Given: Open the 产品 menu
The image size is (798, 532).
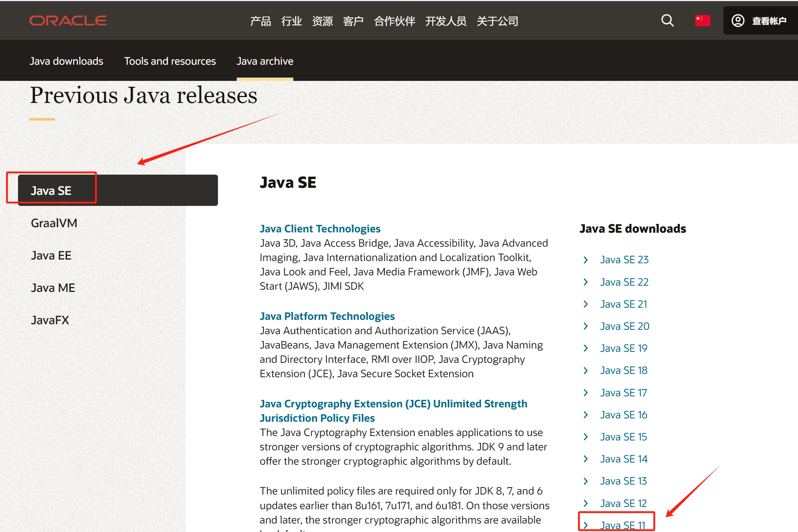Looking at the screenshot, I should pyautogui.click(x=261, y=21).
